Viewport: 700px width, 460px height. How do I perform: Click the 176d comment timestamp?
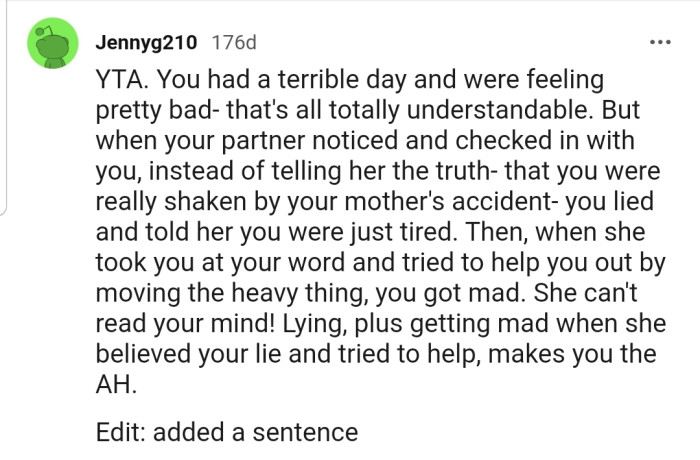pos(235,43)
